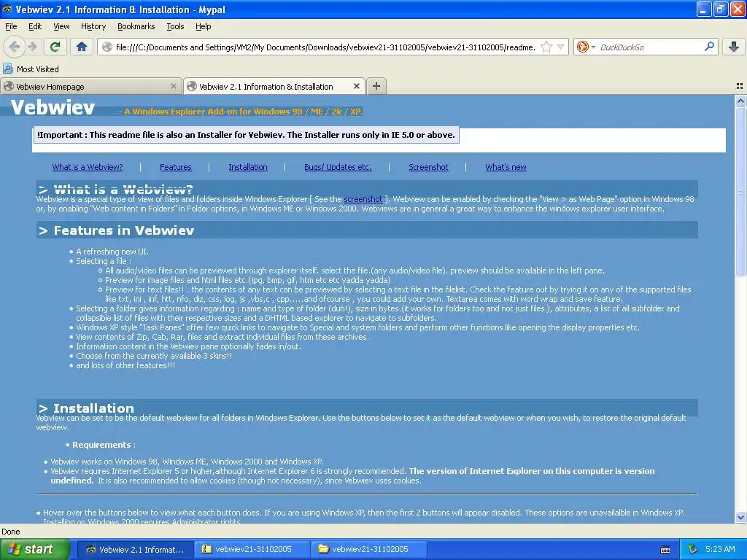Open the Home page icon
This screenshot has height=560, width=747.
(82, 47)
